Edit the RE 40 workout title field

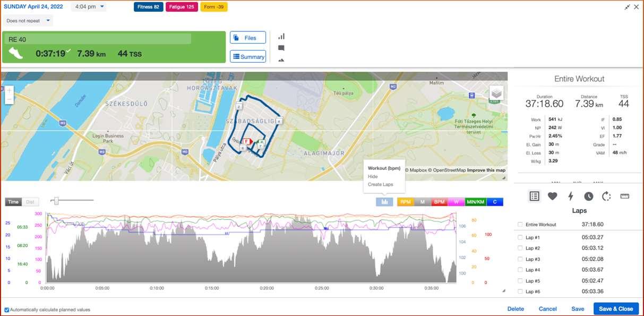click(x=99, y=39)
